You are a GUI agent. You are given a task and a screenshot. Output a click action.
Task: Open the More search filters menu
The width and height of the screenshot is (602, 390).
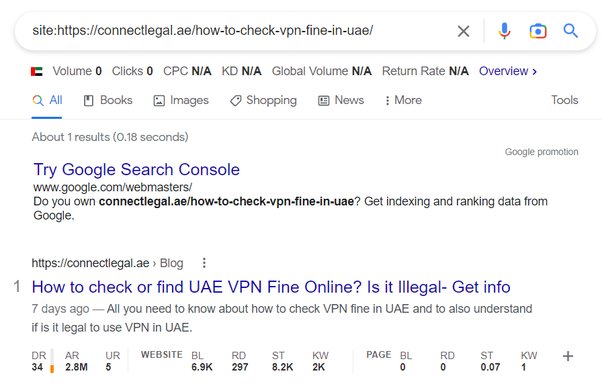(x=403, y=100)
